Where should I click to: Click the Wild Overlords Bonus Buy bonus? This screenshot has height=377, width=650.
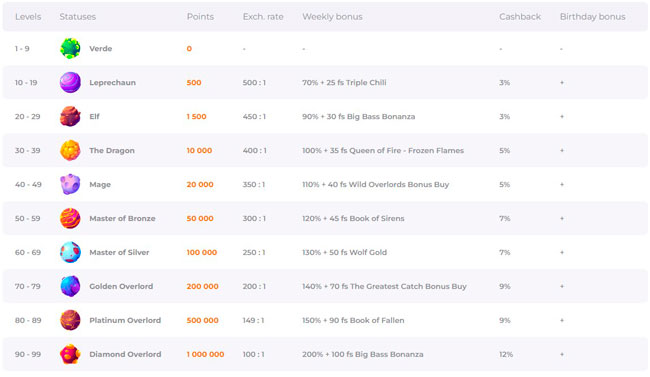point(375,185)
